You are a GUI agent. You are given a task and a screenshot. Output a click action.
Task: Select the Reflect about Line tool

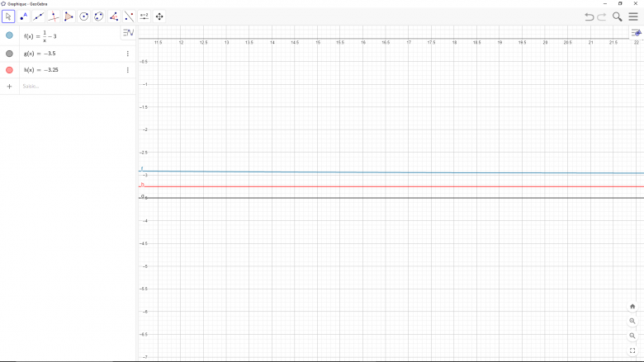point(129,16)
